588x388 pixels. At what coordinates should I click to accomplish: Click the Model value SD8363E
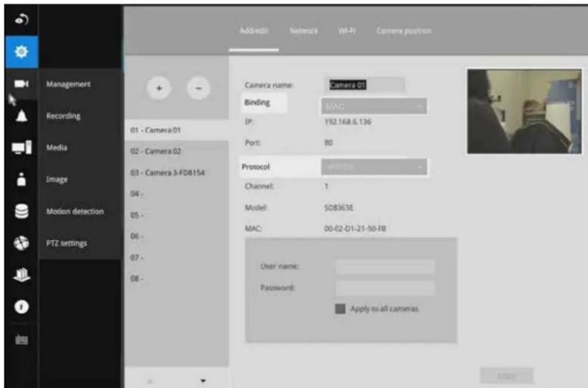pos(338,208)
